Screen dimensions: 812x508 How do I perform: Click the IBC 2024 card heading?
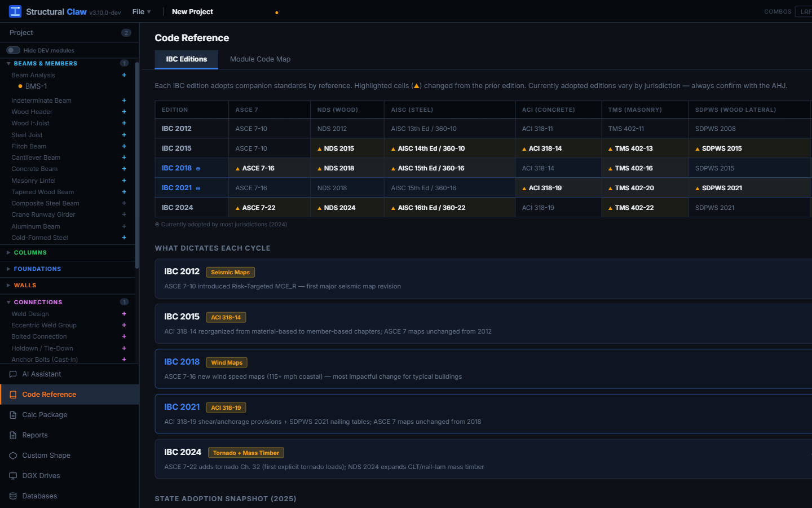183,452
